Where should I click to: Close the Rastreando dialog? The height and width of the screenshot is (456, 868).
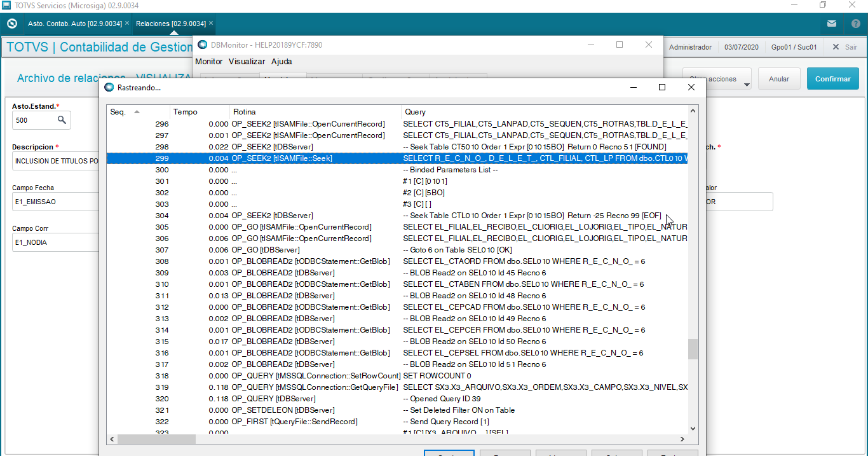[x=691, y=87]
